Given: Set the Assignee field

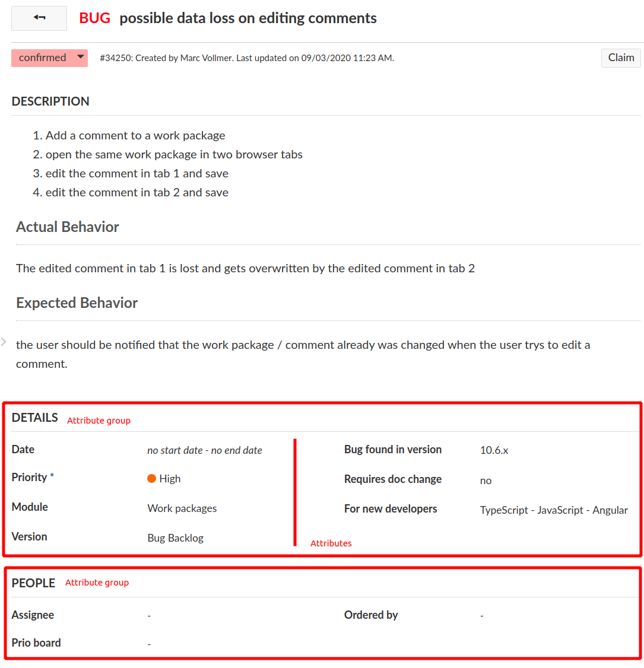Looking at the screenshot, I should tap(150, 616).
